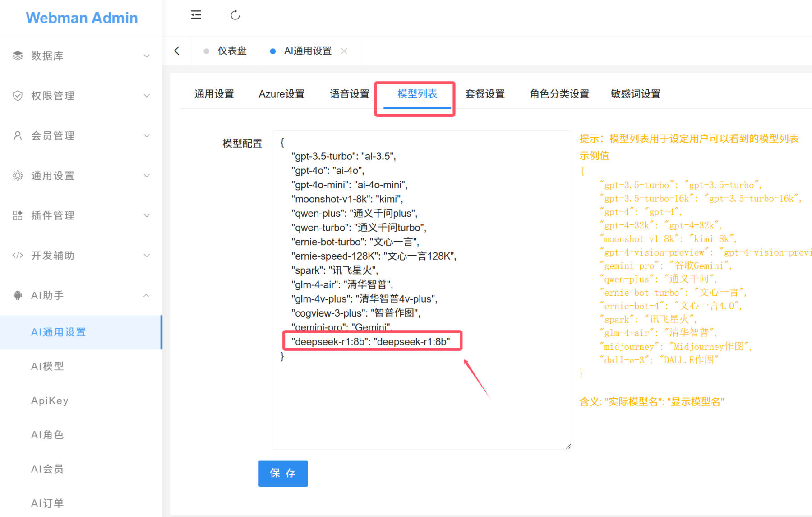Open ApiKey in sidebar
The height and width of the screenshot is (517, 812).
[50, 401]
